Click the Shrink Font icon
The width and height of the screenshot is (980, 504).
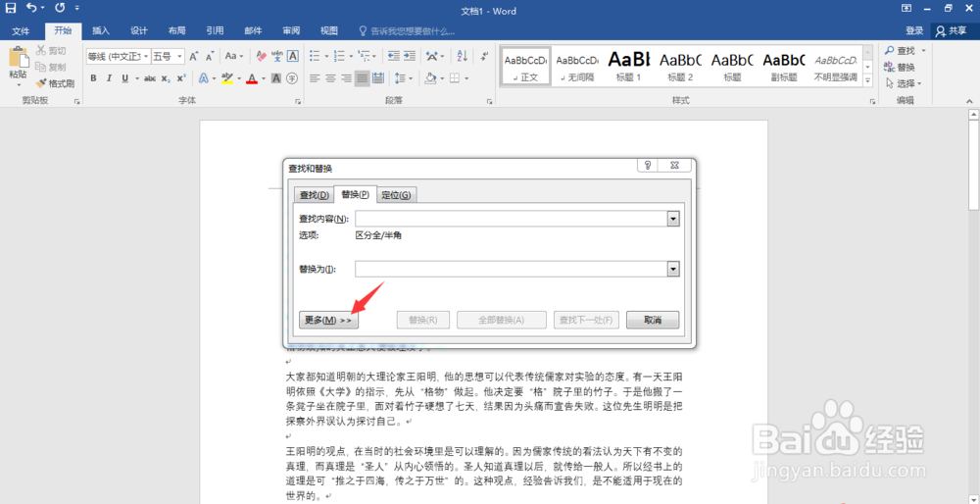pyautogui.click(x=210, y=56)
